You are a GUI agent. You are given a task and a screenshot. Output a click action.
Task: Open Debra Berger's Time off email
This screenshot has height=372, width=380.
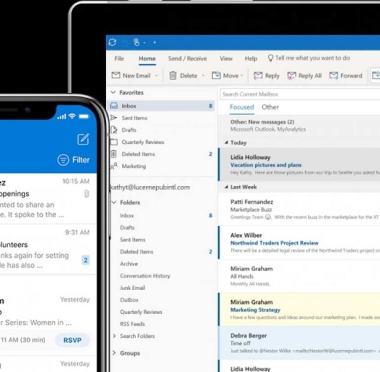[299, 343]
